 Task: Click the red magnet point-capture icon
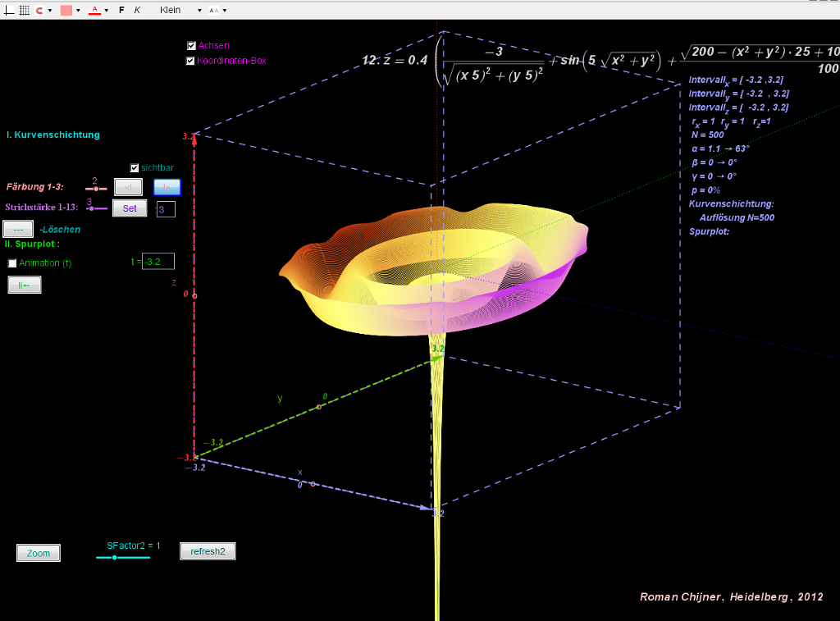pos(39,10)
